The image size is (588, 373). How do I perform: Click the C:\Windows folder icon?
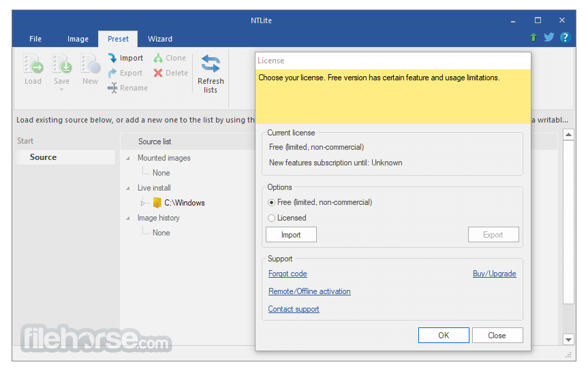pyautogui.click(x=157, y=203)
